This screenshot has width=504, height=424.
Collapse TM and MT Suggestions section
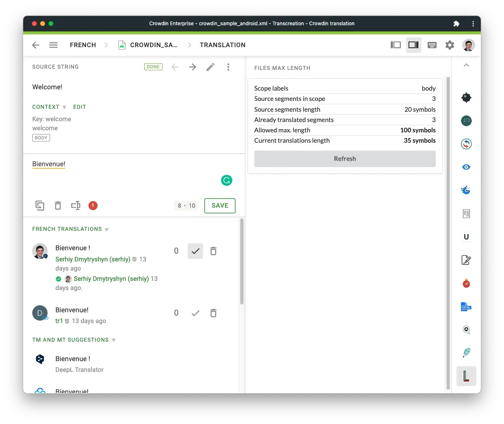point(114,340)
